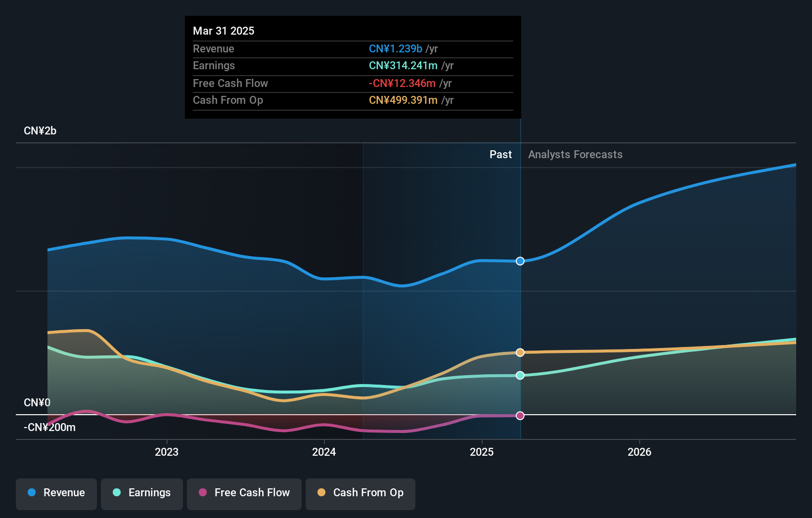Screen dimensions: 812x518
Task: Click the -CN¥12.346m free cash flow value
Action: [402, 83]
